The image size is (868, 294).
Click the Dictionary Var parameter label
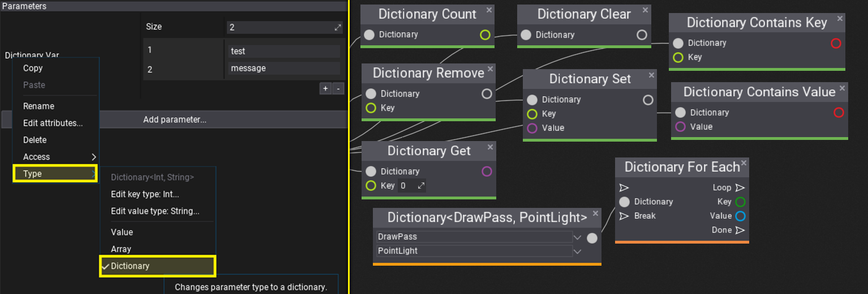click(x=32, y=56)
